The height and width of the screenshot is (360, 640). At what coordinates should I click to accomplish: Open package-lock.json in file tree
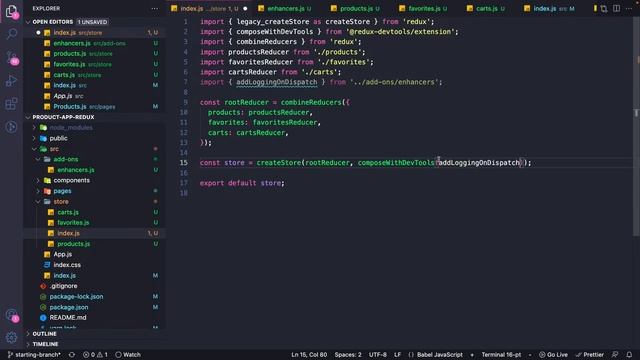click(76, 297)
